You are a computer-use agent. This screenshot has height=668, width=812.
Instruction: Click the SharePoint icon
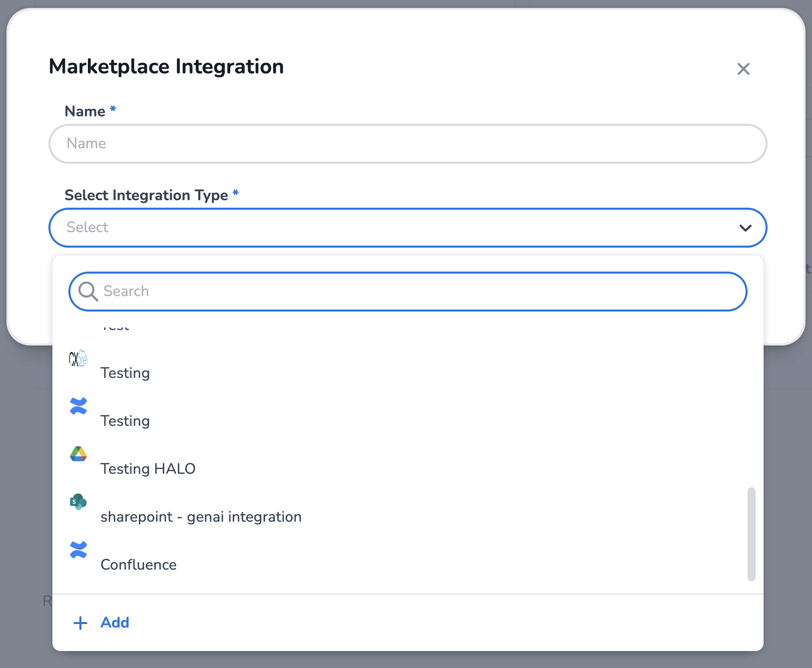coord(78,502)
